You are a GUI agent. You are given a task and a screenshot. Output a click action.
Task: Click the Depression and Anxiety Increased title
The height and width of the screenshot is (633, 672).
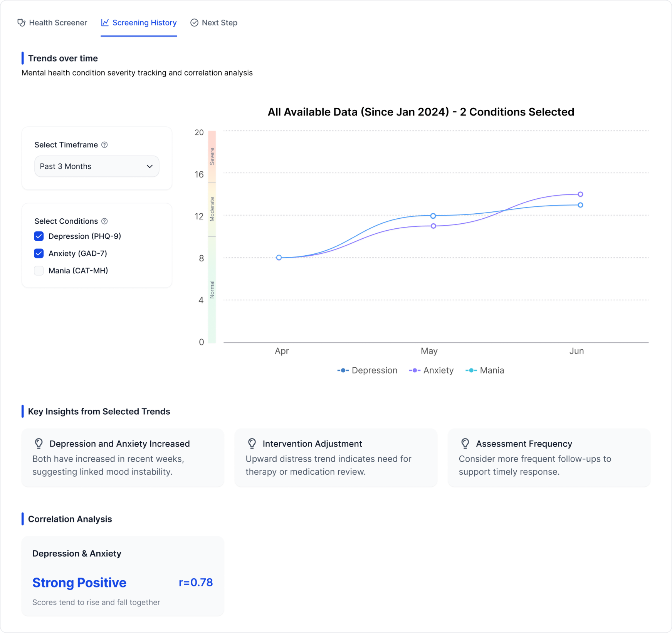(x=119, y=444)
